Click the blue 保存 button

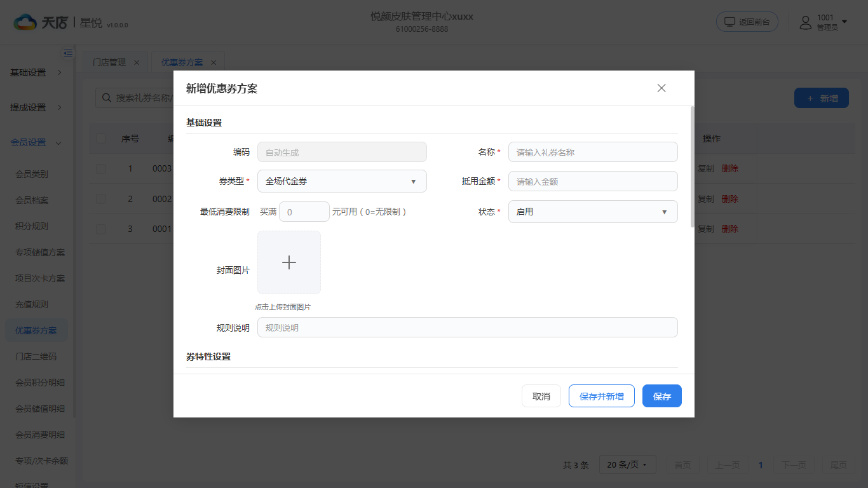coord(662,396)
